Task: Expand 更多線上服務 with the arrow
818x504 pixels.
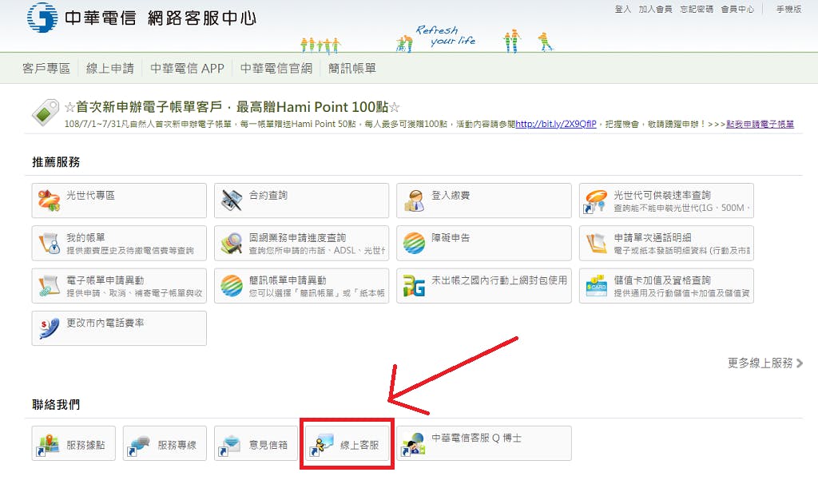Action: (799, 363)
